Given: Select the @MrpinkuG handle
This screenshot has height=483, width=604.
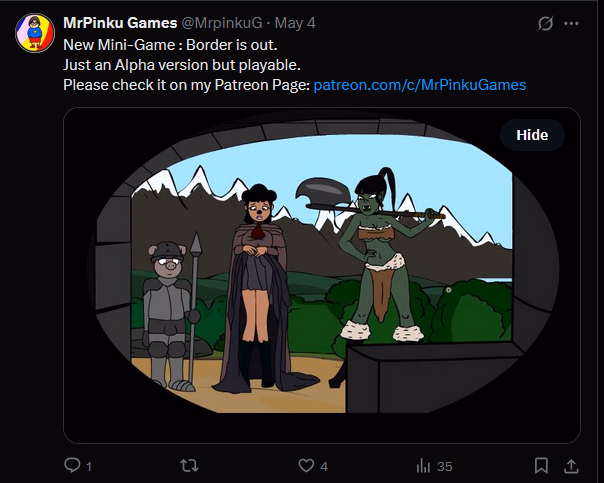Looking at the screenshot, I should [221, 23].
